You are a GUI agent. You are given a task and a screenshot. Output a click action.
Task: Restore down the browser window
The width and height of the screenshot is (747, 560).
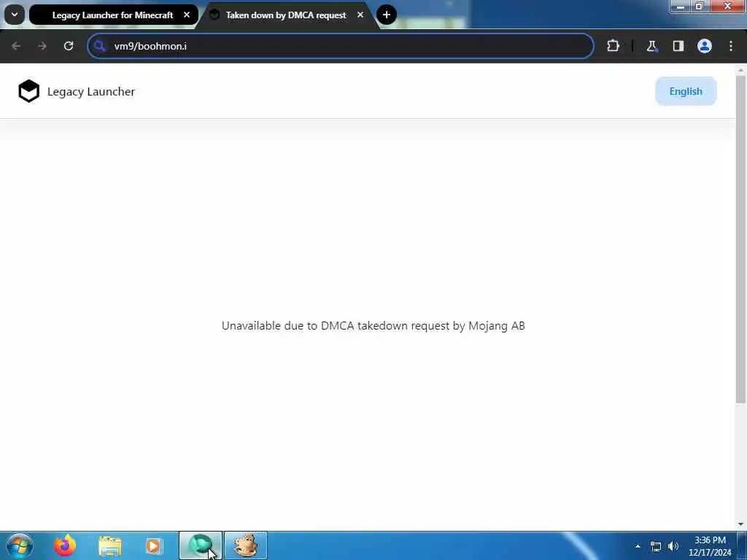pos(700,6)
